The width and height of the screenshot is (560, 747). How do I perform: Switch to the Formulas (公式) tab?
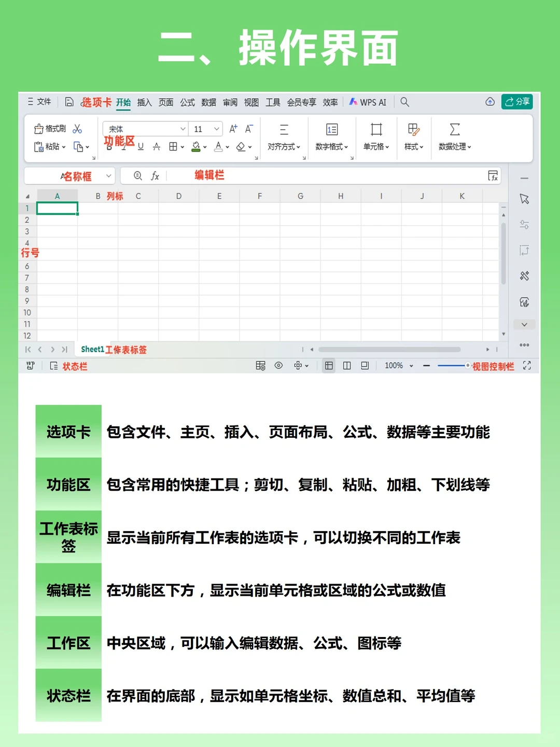(188, 102)
